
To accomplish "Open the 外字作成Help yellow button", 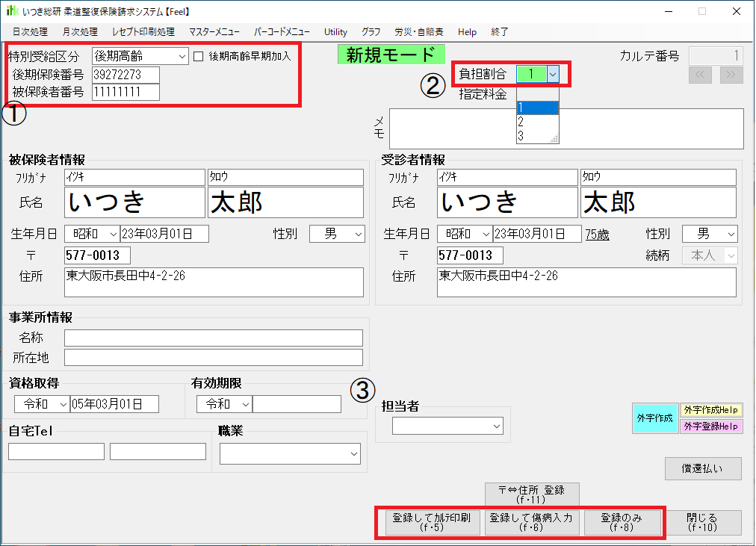I will click(x=712, y=410).
